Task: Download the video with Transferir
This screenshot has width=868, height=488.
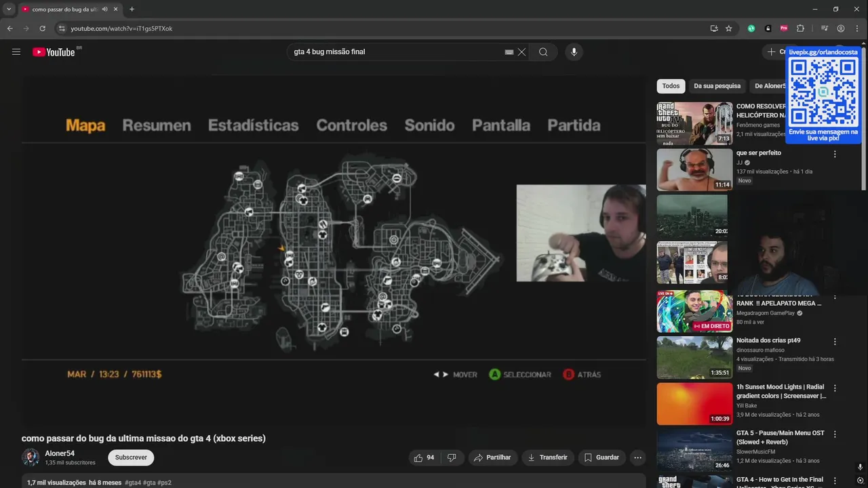Action: [548, 457]
